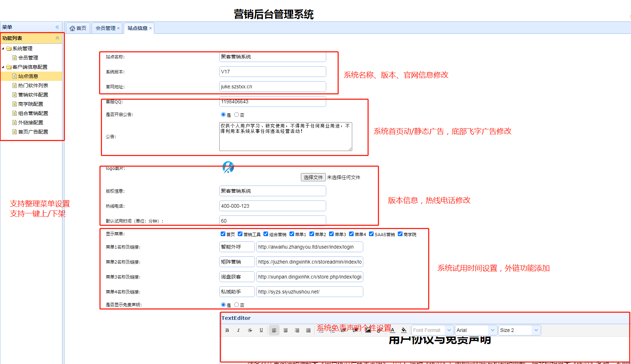631x364 pixels.
Task: Focus the 客服QQ input field
Action: (x=273, y=102)
